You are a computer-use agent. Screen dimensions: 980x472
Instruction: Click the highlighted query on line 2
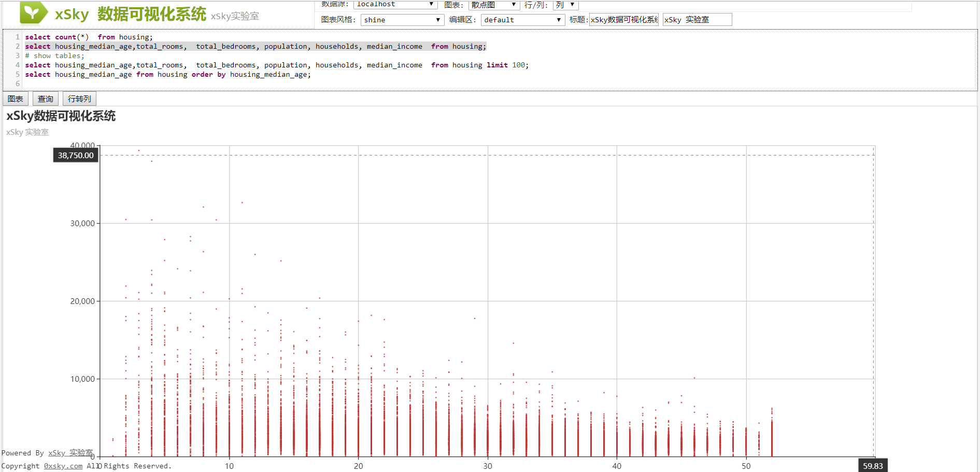(x=255, y=46)
